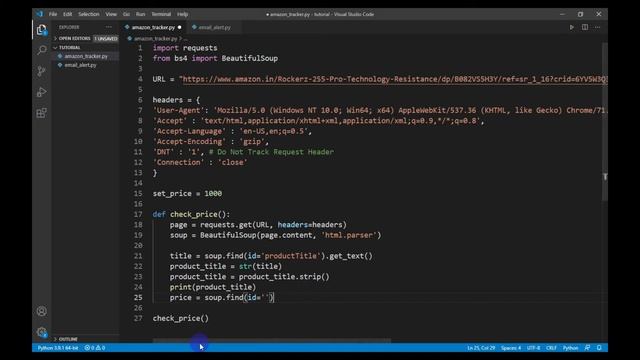Image resolution: width=640 pixels, height=360 pixels.
Task: Open the Run menu
Action: [x=140, y=14]
